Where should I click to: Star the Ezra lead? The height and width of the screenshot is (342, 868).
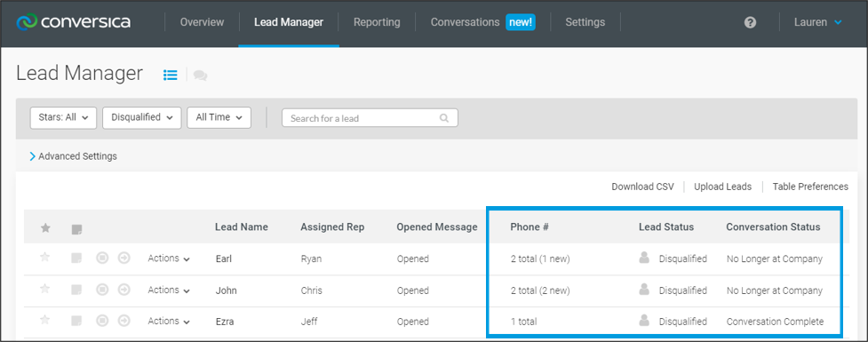tap(45, 320)
